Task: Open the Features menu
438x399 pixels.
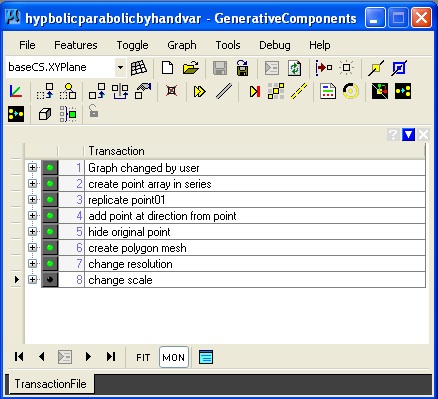Action: click(76, 45)
